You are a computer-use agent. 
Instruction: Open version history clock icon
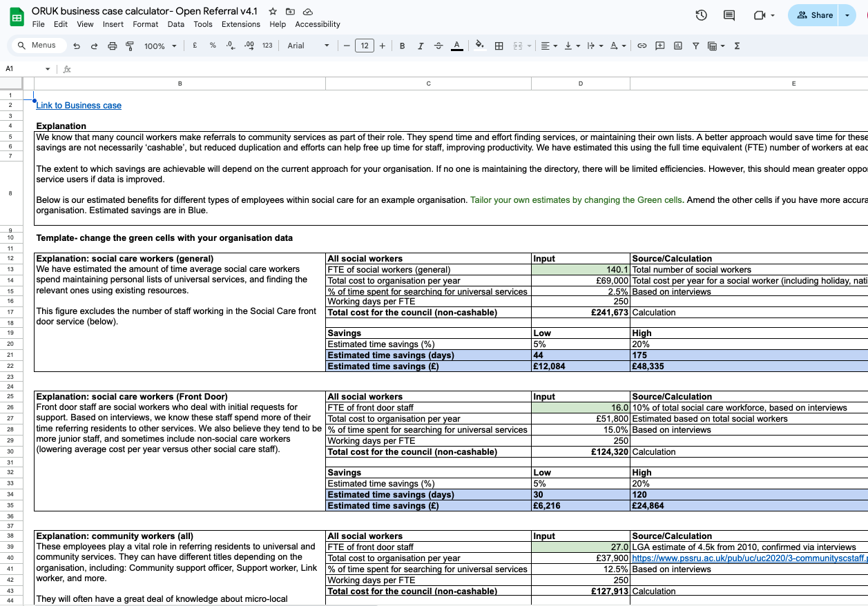point(701,15)
